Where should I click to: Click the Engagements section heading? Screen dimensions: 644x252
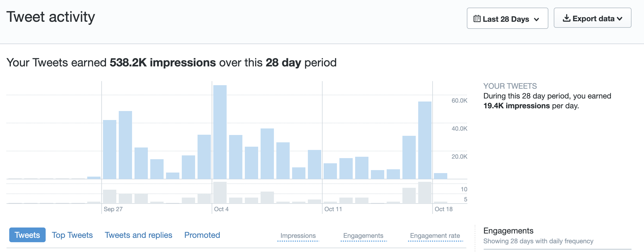click(508, 231)
